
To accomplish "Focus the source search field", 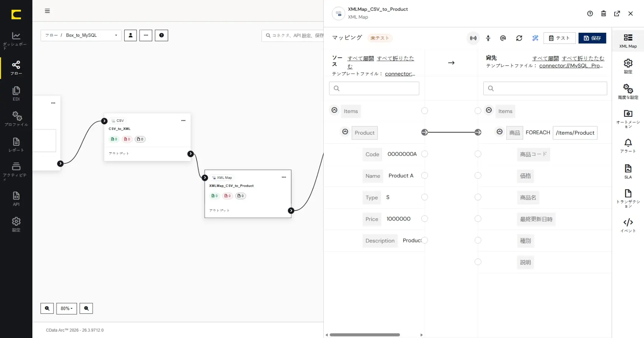I will [374, 88].
